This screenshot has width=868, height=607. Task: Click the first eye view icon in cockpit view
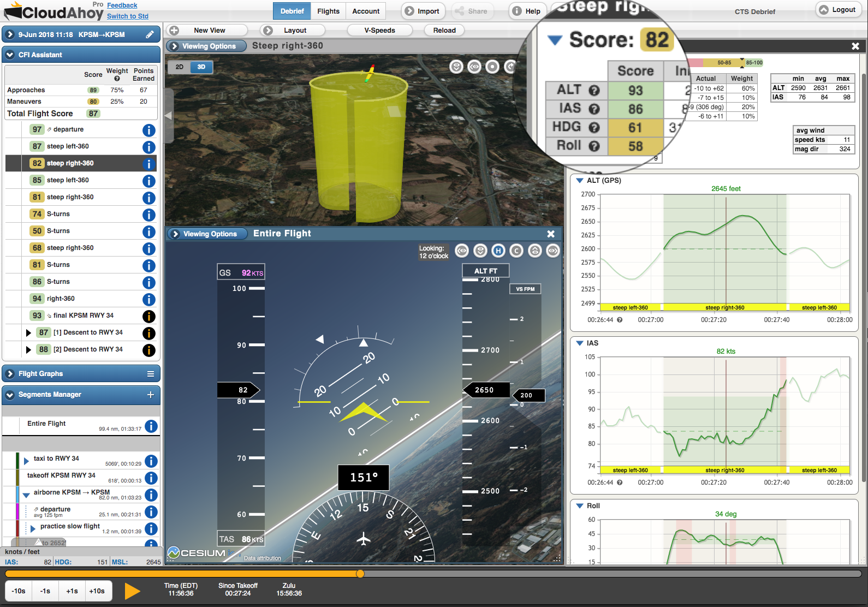462,251
